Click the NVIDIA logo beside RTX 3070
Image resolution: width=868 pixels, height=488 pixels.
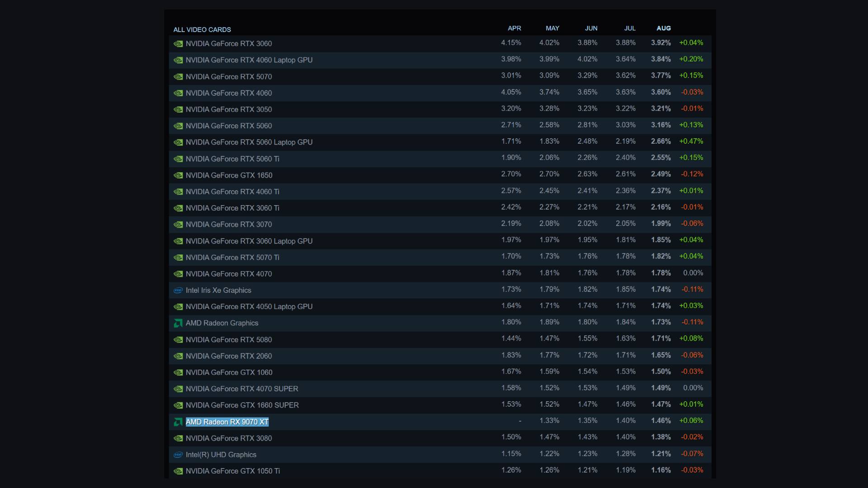[x=178, y=225]
